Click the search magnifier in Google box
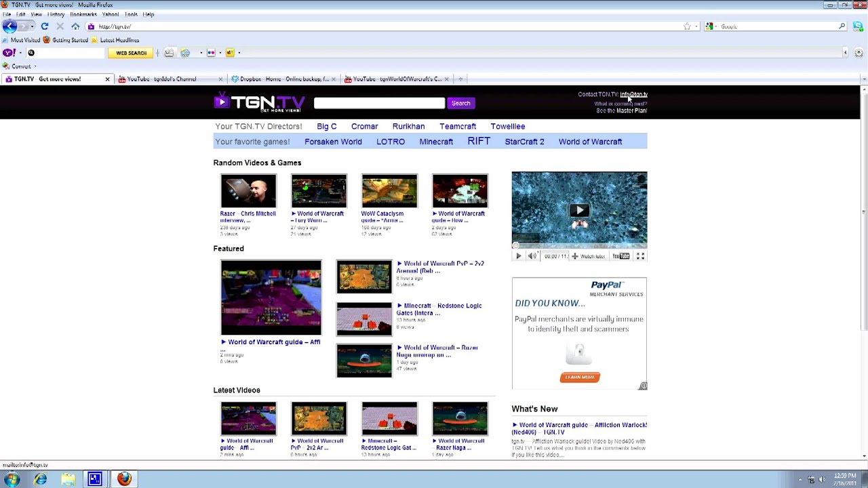This screenshot has height=488, width=868. [842, 26]
